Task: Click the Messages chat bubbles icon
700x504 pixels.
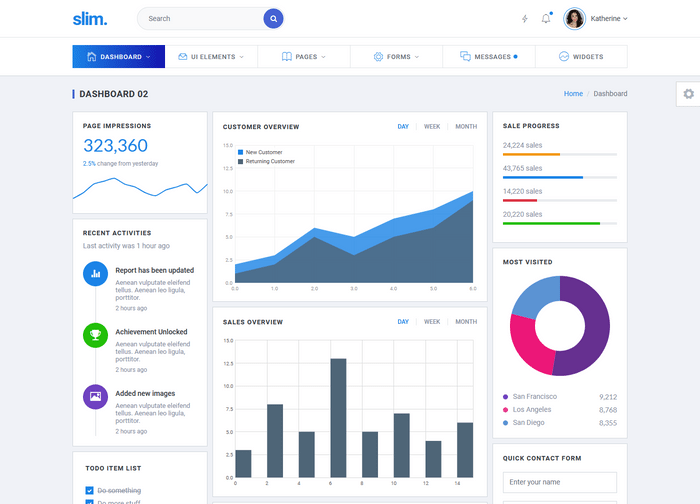Action: click(465, 56)
